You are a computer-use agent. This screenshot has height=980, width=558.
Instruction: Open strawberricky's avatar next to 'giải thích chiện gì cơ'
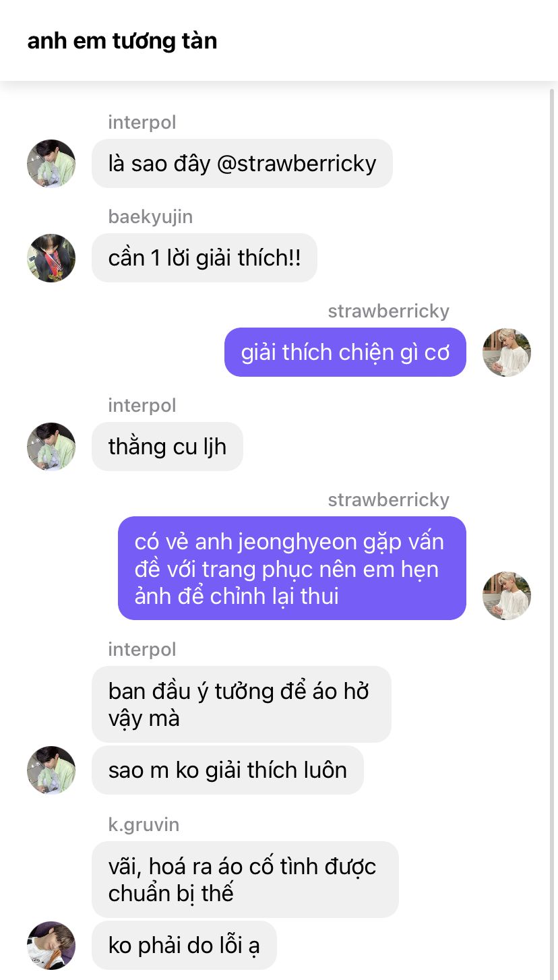point(507,352)
